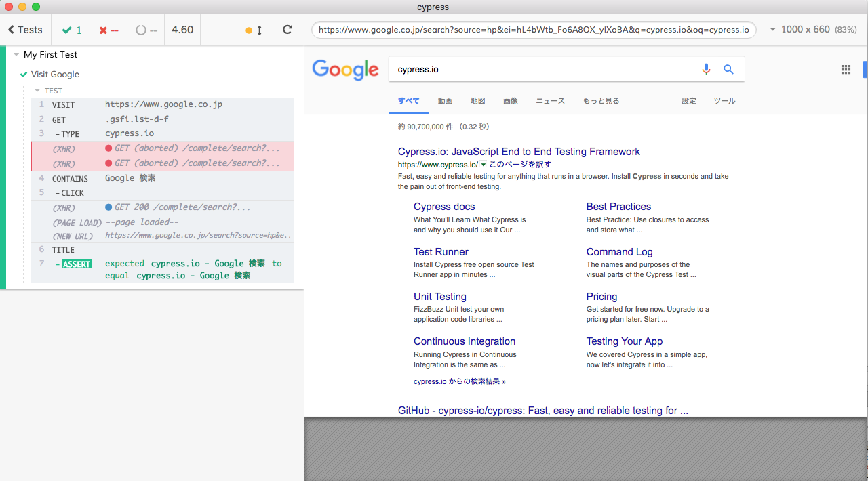This screenshot has width=868, height=481.
Task: Open Cypress.io: JavaScript End to End Testing Framework result
Action: coord(519,152)
